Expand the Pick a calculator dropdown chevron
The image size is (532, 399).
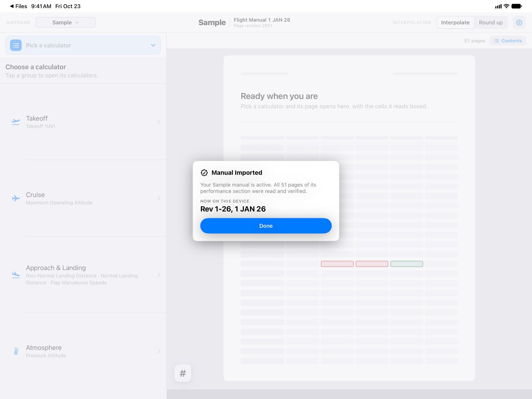[x=153, y=45]
